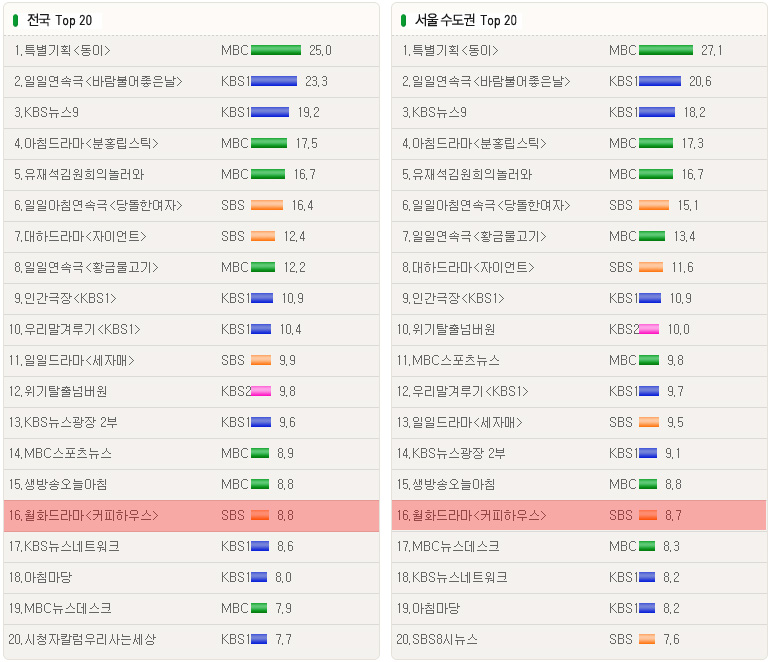Click '13.일일드라마<세자매>' program name

[x=460, y=423]
